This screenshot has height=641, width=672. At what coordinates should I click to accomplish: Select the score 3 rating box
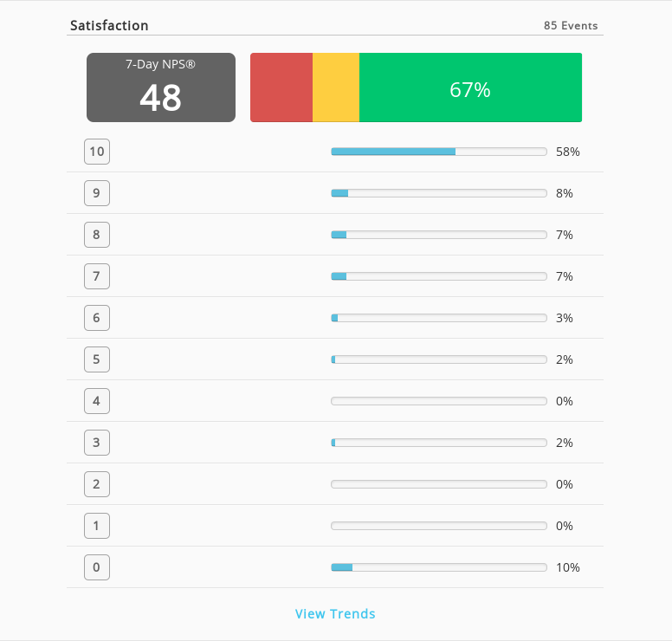pyautogui.click(x=97, y=443)
